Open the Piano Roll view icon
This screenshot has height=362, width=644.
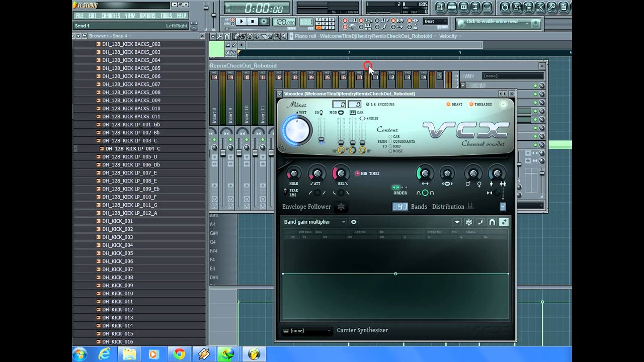pos(463,7)
